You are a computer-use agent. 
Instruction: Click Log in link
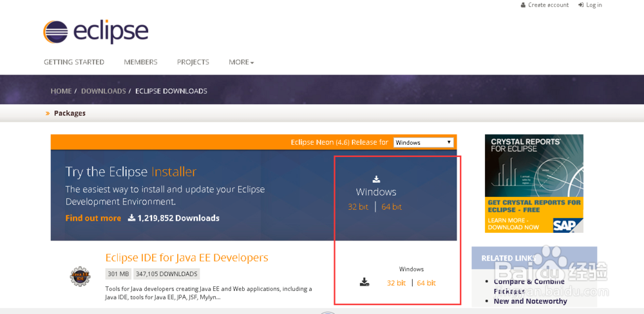(x=594, y=5)
